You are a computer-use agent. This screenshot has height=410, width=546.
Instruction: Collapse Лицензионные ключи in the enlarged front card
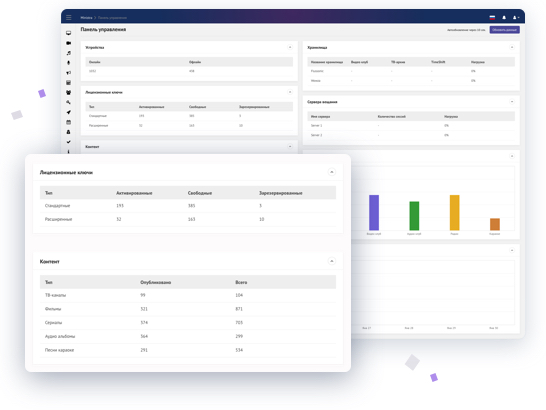click(332, 172)
